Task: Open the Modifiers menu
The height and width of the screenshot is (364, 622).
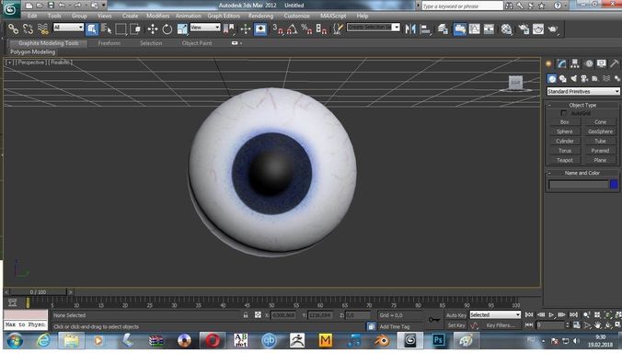Action: 158,16
